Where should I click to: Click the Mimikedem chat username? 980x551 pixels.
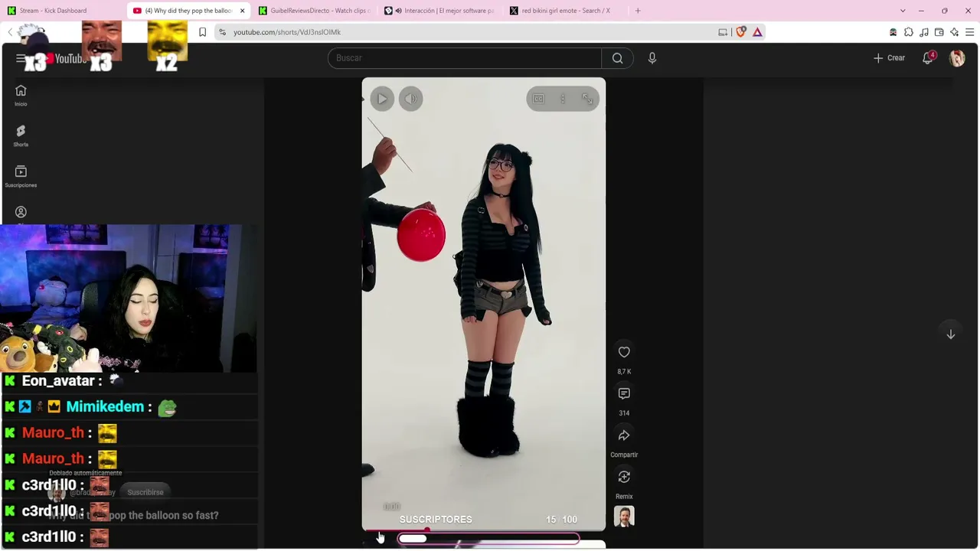pyautogui.click(x=104, y=407)
